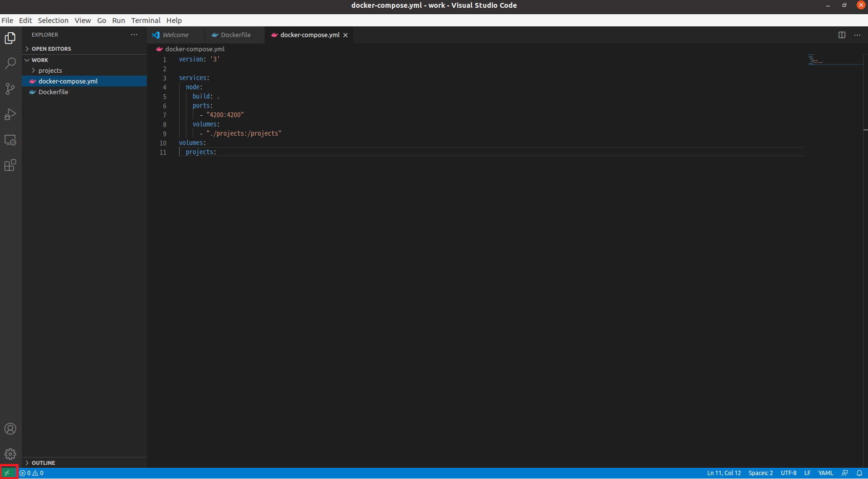
Task: Open Explorer views and more actions ellipsis
Action: coord(134,35)
